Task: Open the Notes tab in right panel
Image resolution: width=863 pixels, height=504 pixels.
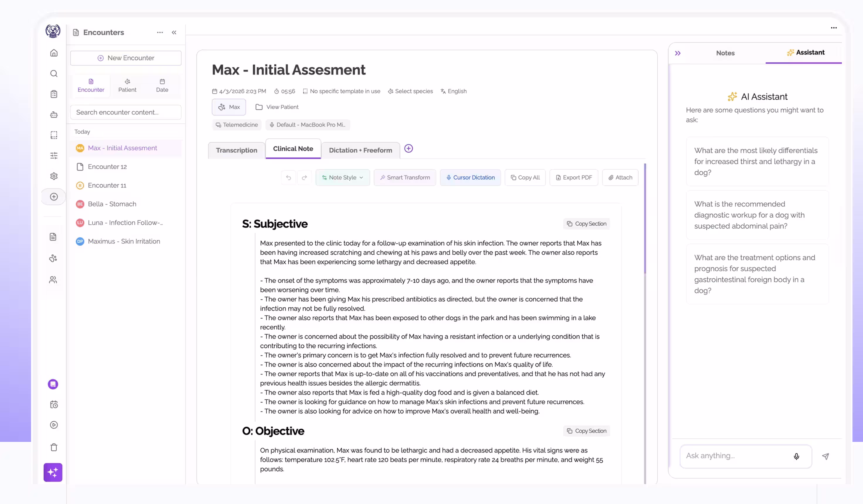Action: click(x=725, y=53)
